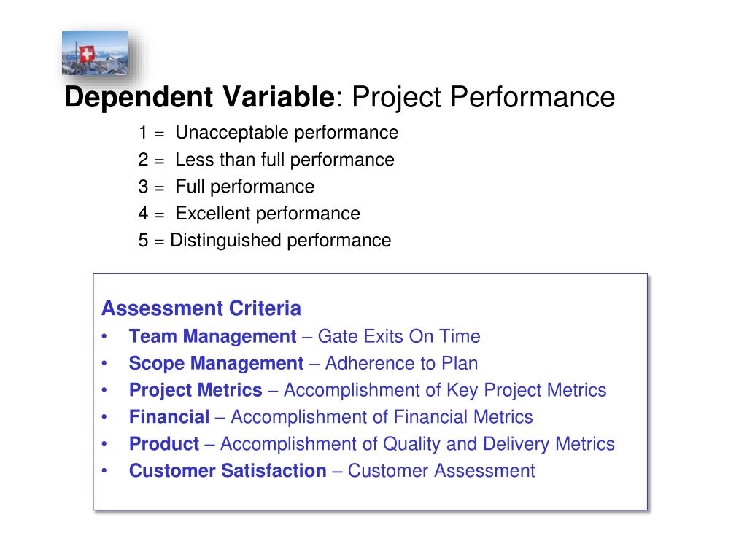The height and width of the screenshot is (560, 747).
Task: Click the Project Metrics bold label
Action: click(196, 390)
